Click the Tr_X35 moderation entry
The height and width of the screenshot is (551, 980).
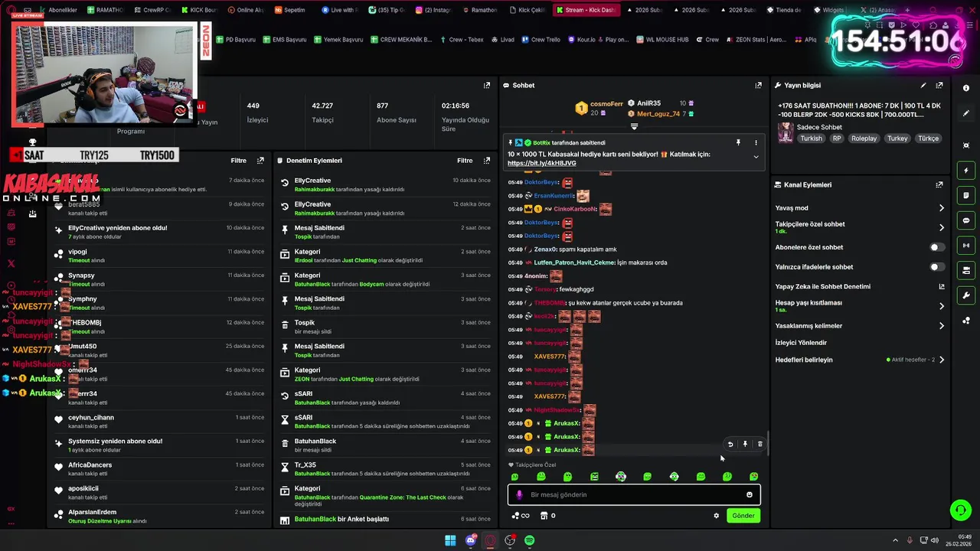386,469
